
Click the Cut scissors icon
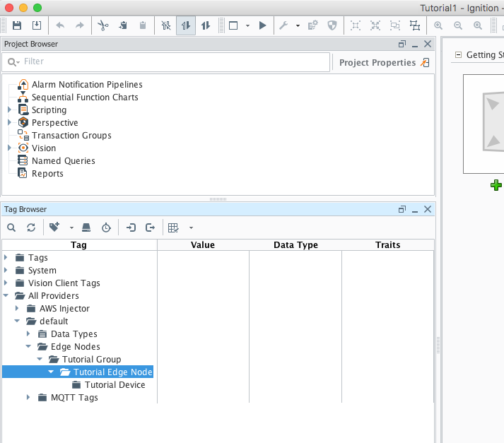[102, 25]
